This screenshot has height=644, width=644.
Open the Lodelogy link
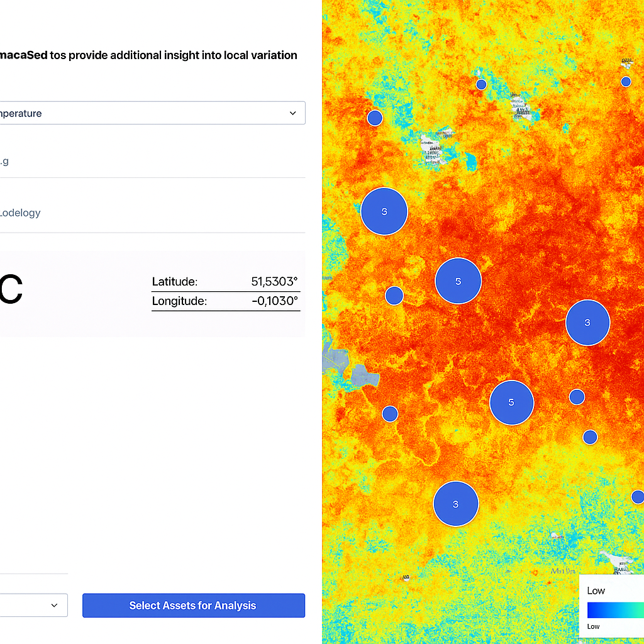point(21,213)
